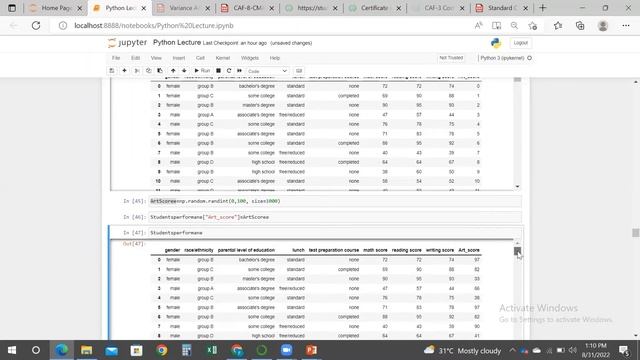The height and width of the screenshot is (360, 640).
Task: Open the tab actions menu
Action: [x=12, y=8]
